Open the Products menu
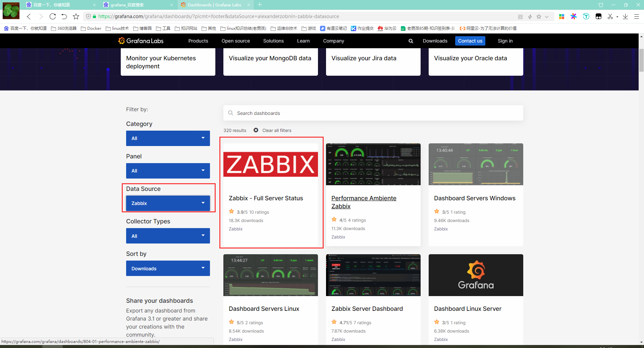This screenshot has height=348, width=644. coord(198,41)
